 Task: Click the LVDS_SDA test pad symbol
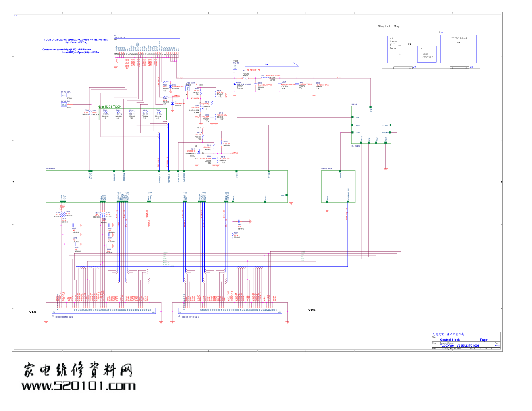[x=64, y=95]
